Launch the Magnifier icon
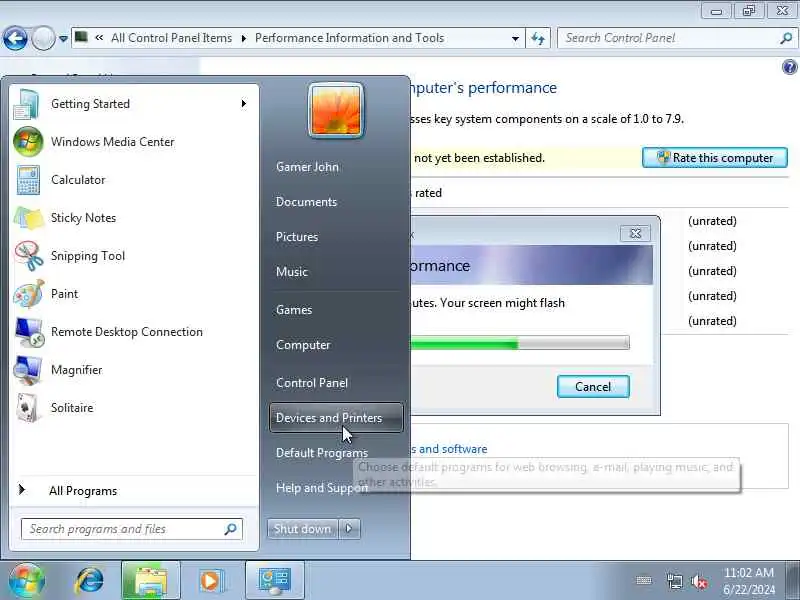 point(29,370)
